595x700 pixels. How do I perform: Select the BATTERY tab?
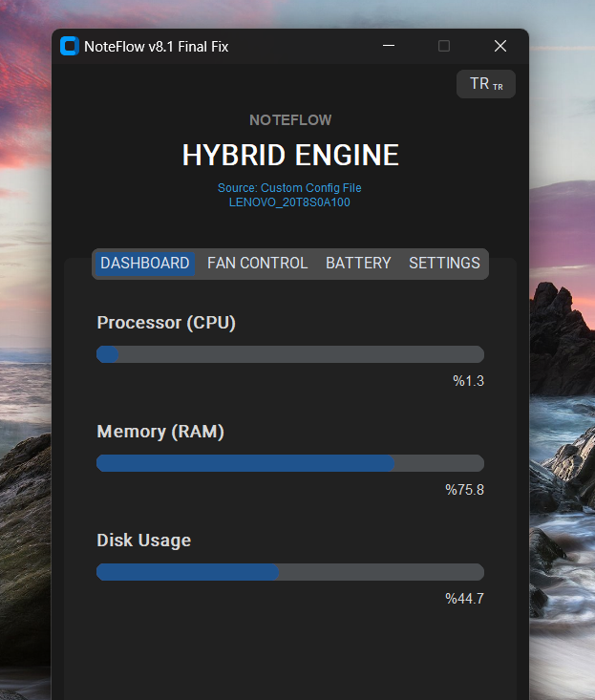[x=358, y=263]
